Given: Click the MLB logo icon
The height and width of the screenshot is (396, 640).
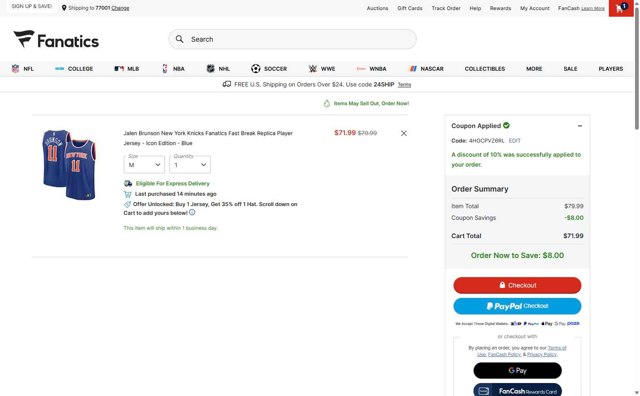Looking at the screenshot, I should (119, 69).
